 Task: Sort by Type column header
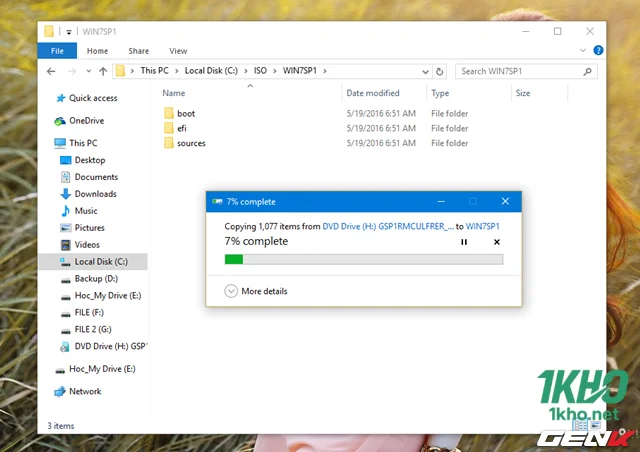(x=440, y=93)
